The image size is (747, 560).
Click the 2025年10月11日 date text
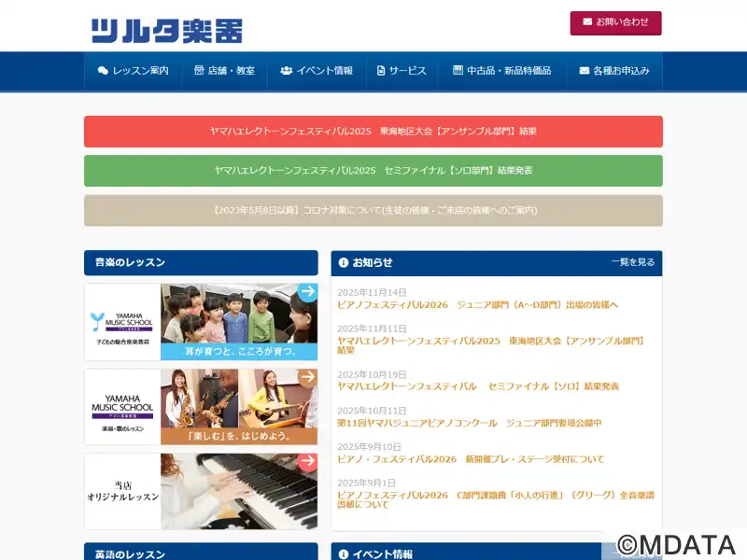[372, 411]
